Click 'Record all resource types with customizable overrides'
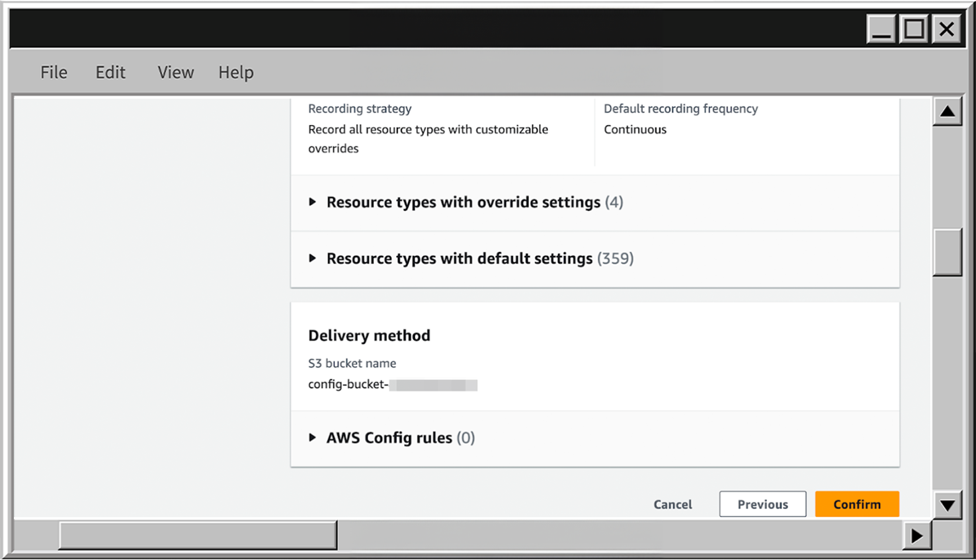 (x=428, y=139)
